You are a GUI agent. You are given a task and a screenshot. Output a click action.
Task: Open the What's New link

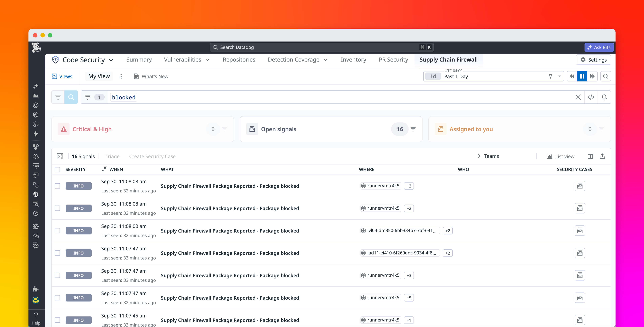click(x=151, y=76)
